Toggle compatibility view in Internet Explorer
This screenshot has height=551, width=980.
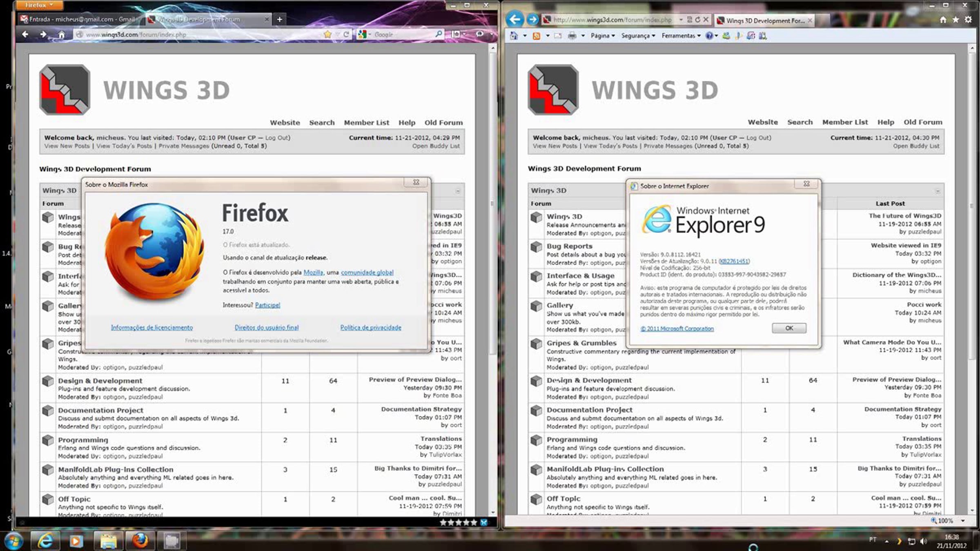pos(690,20)
